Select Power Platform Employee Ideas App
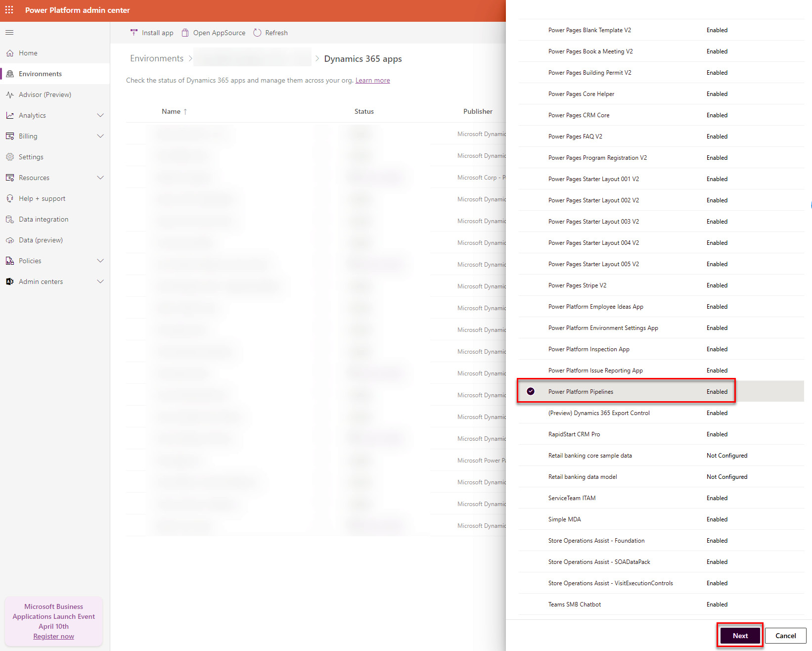Screen dimensions: 812x651 pyautogui.click(x=661, y=307)
